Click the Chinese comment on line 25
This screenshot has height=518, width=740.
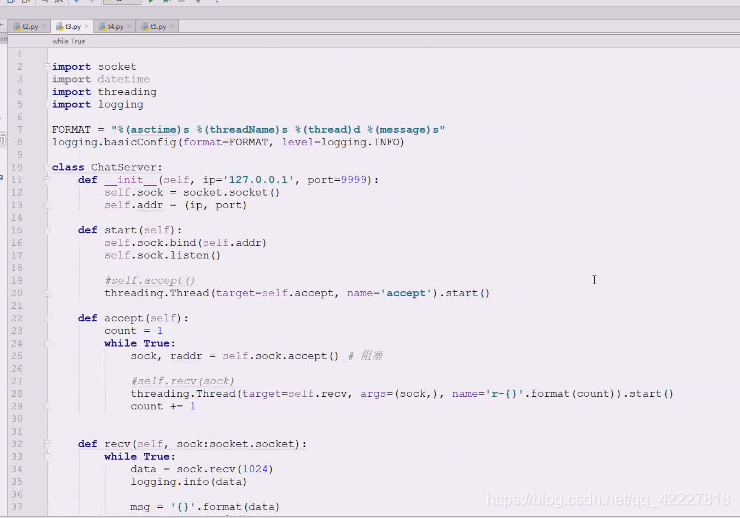(366, 356)
